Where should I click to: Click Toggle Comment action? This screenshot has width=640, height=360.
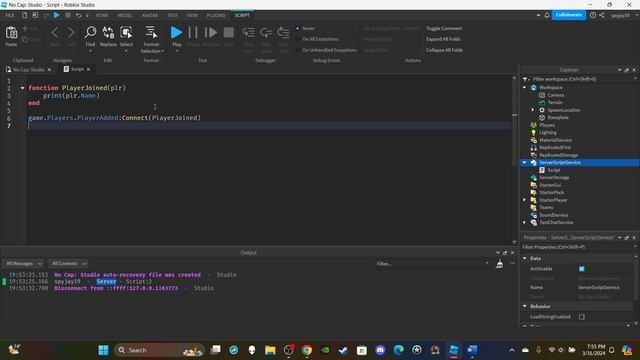coord(444,28)
